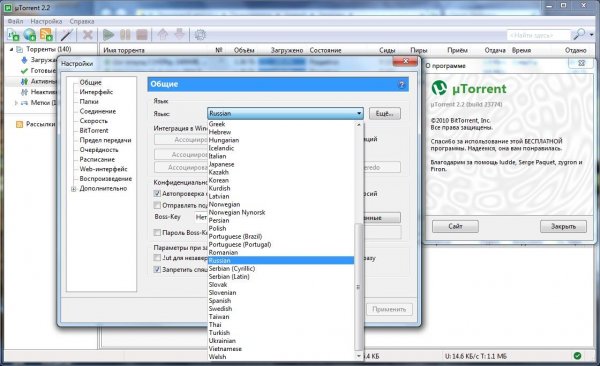Select Торренты (140) in sidebar
The height and width of the screenshot is (366, 600).
[x=49, y=49]
